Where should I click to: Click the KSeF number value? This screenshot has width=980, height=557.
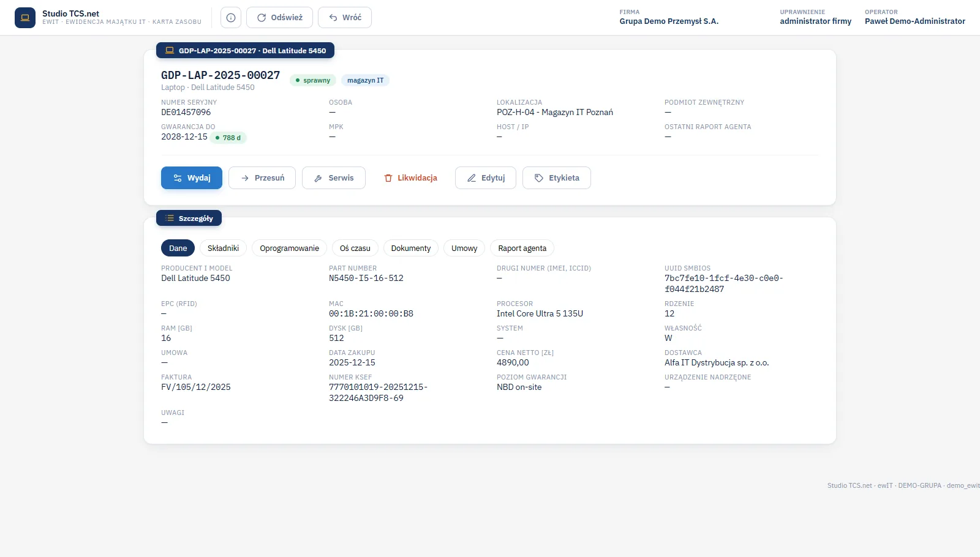(x=378, y=392)
